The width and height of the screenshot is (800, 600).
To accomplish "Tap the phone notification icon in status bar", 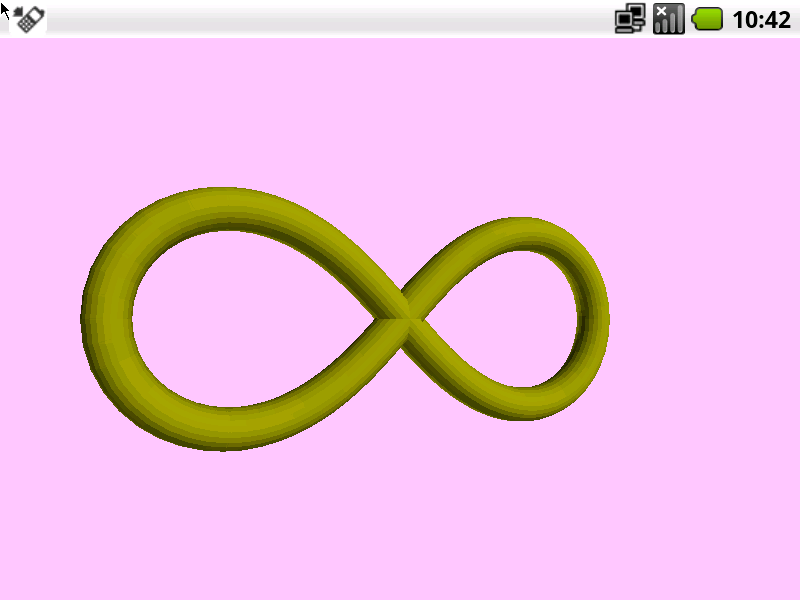I will click(29, 19).
